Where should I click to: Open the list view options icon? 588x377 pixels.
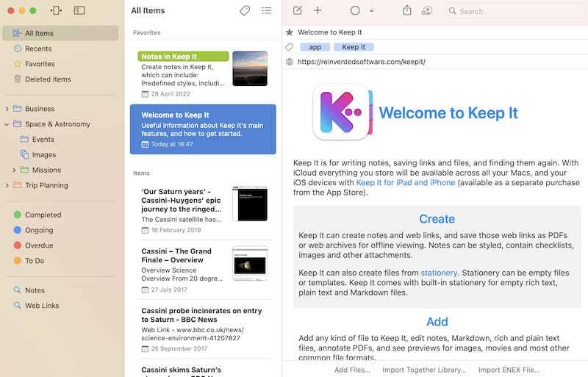[266, 10]
